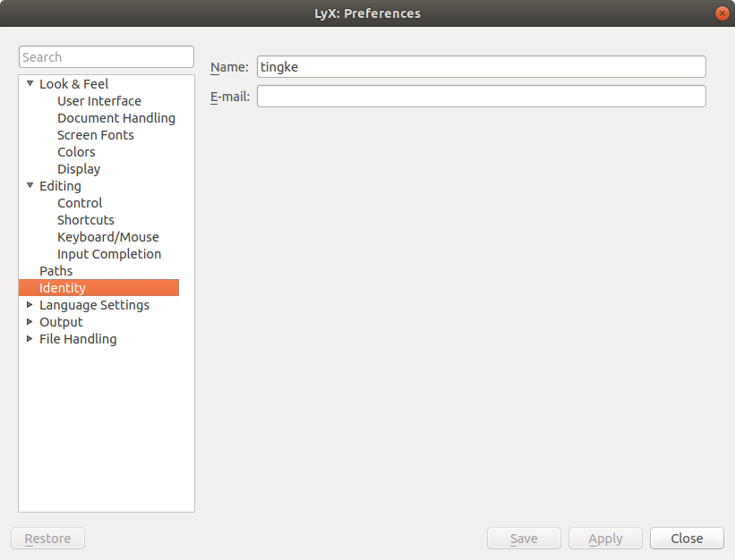Select Keyboard/Mouse preferences
The height and width of the screenshot is (560, 735).
pyautogui.click(x=107, y=237)
